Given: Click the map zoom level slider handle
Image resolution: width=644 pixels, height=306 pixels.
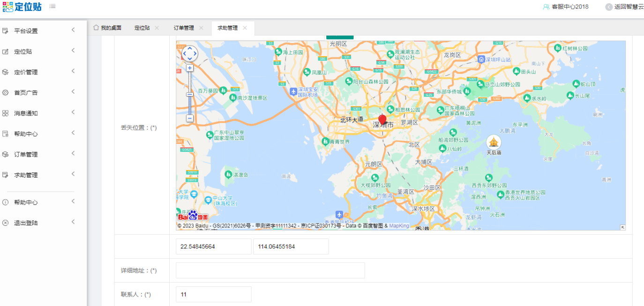Looking at the screenshot, I should 189,94.
